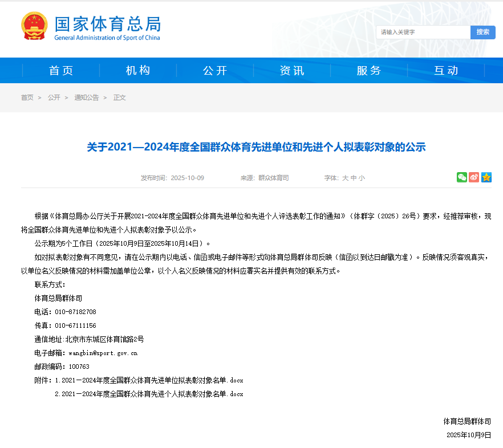This screenshot has width=503, height=448.
Task: Open the 公开 navigation menu
Action: (214, 70)
